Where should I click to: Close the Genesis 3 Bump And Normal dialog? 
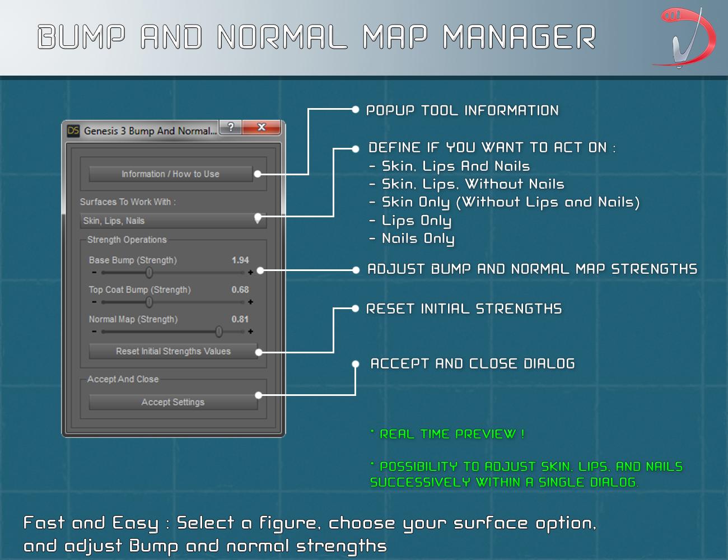(x=261, y=127)
